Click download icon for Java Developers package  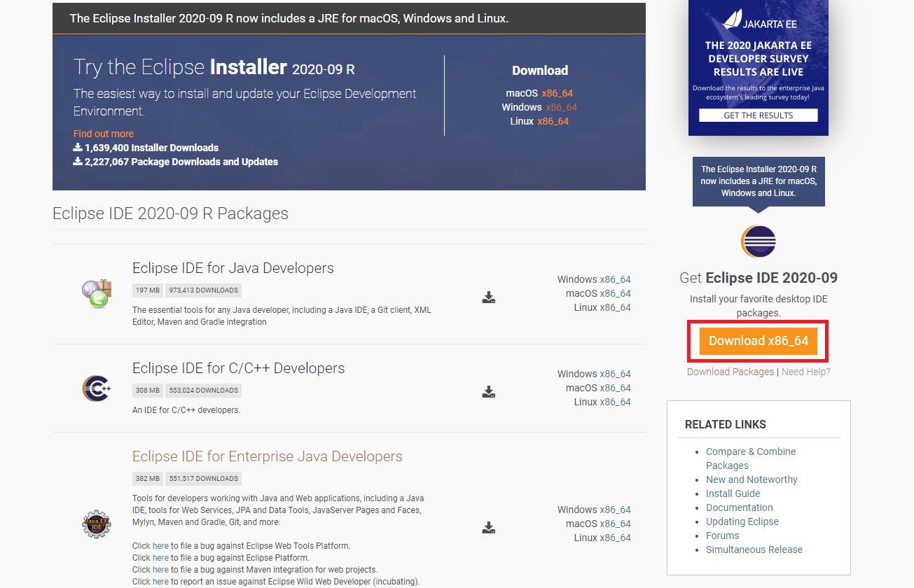tap(489, 297)
